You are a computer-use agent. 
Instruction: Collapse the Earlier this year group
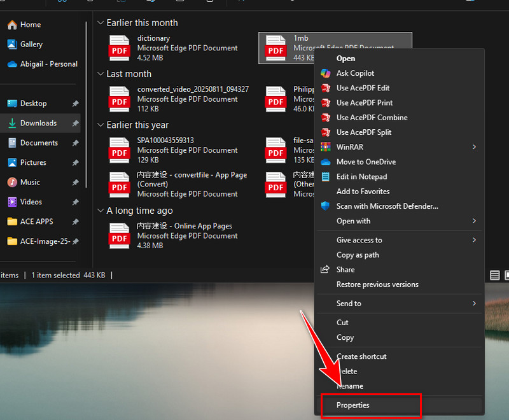coord(101,125)
